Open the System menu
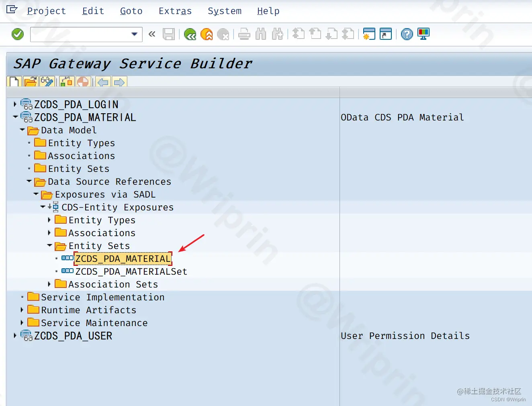Image resolution: width=532 pixels, height=406 pixels. 225,11
